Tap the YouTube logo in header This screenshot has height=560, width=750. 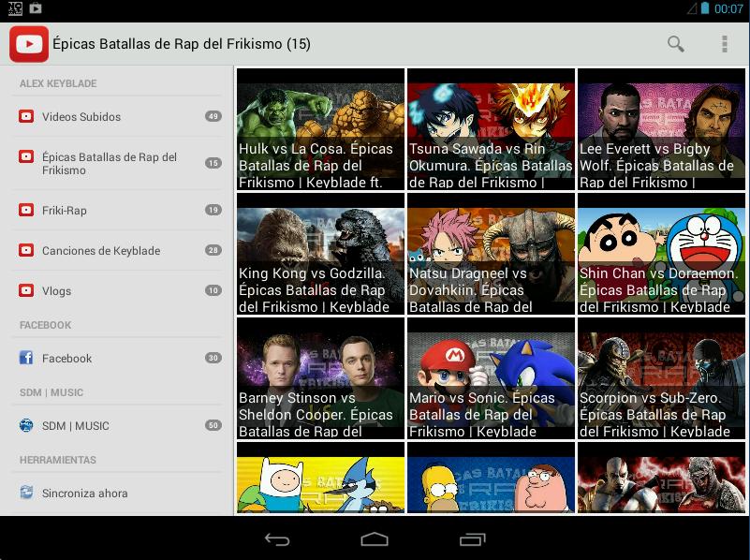tap(29, 44)
